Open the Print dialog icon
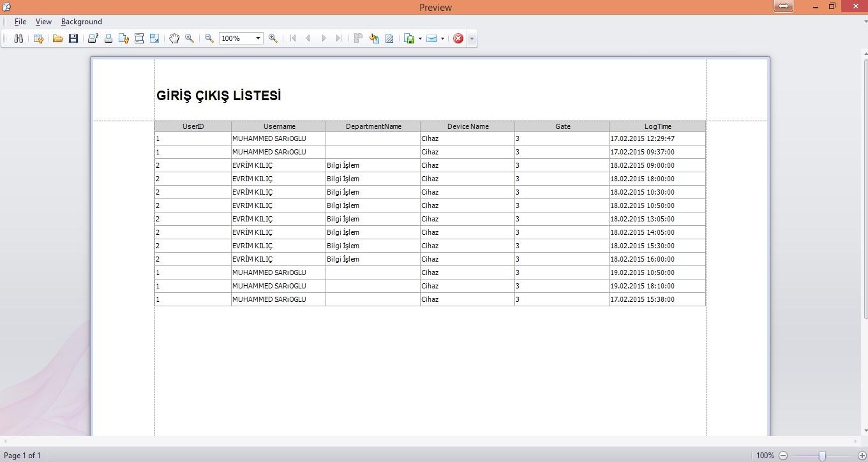 point(93,38)
